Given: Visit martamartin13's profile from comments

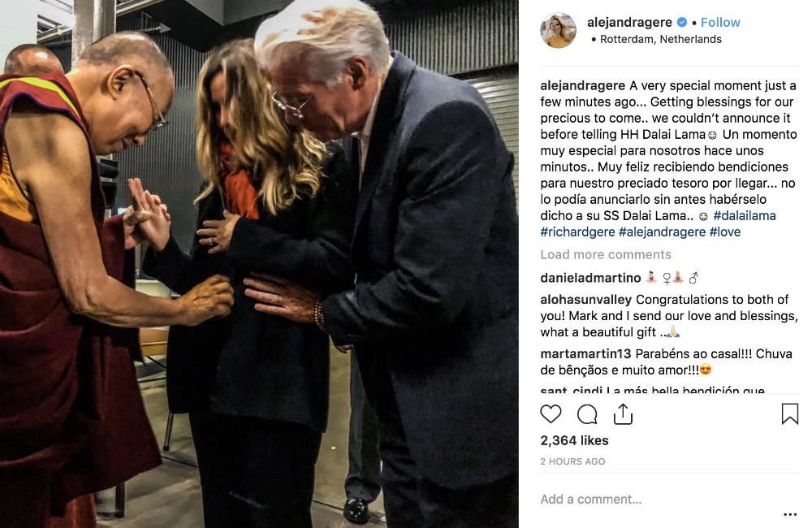Looking at the screenshot, I should (x=585, y=354).
